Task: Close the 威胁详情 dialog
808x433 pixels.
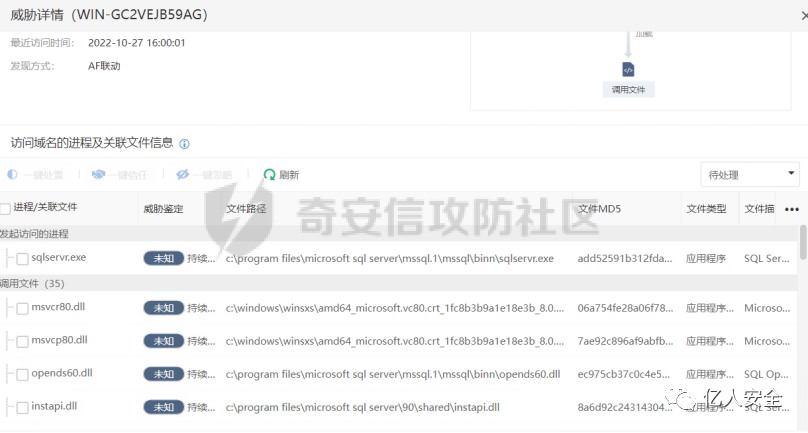Action: pos(804,16)
